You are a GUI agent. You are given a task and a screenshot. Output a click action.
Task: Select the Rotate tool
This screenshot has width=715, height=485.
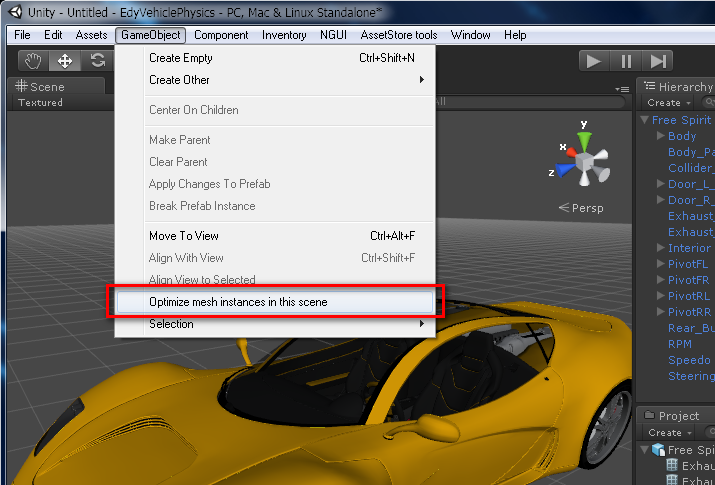(97, 61)
